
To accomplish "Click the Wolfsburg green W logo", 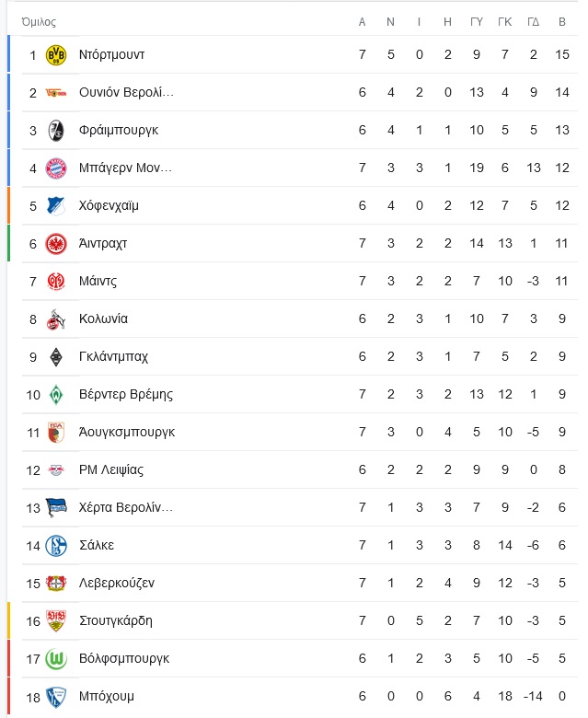I will tap(56, 659).
